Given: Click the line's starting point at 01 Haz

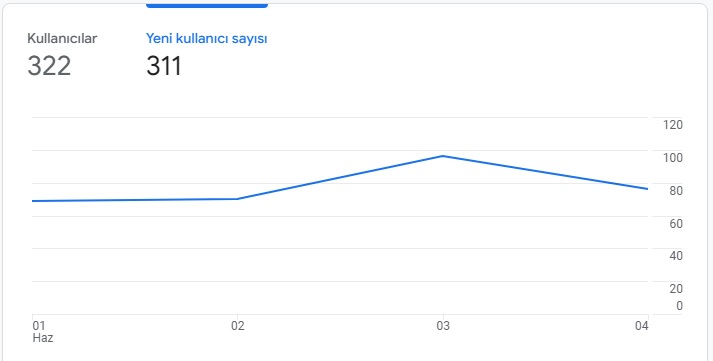Looking at the screenshot, I should (33, 201).
